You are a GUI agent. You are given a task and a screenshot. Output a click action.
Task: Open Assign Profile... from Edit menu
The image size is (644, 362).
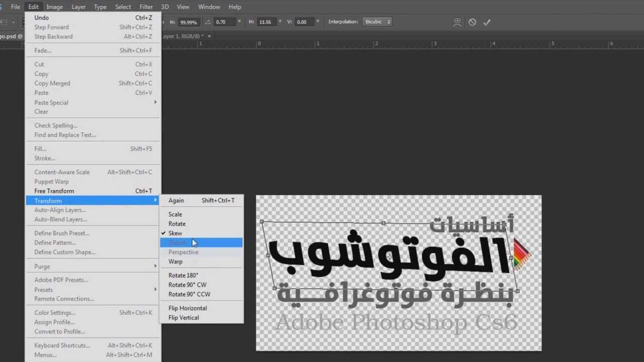coord(93,322)
